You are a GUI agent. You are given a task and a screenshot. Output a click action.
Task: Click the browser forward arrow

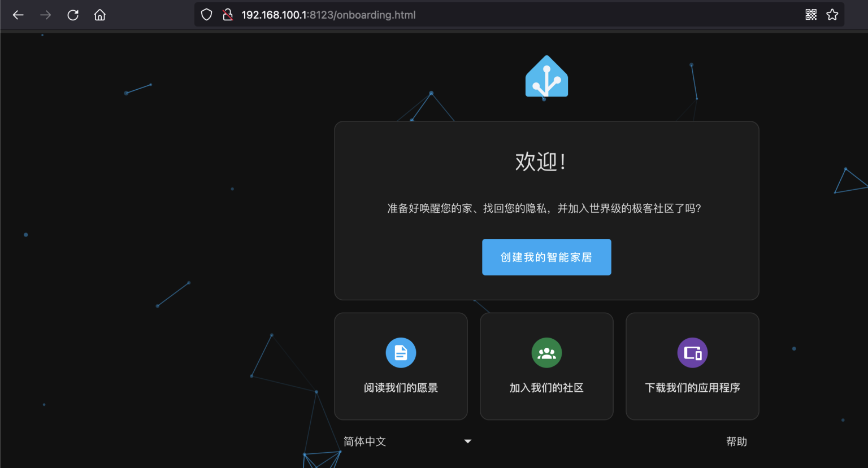(x=46, y=15)
